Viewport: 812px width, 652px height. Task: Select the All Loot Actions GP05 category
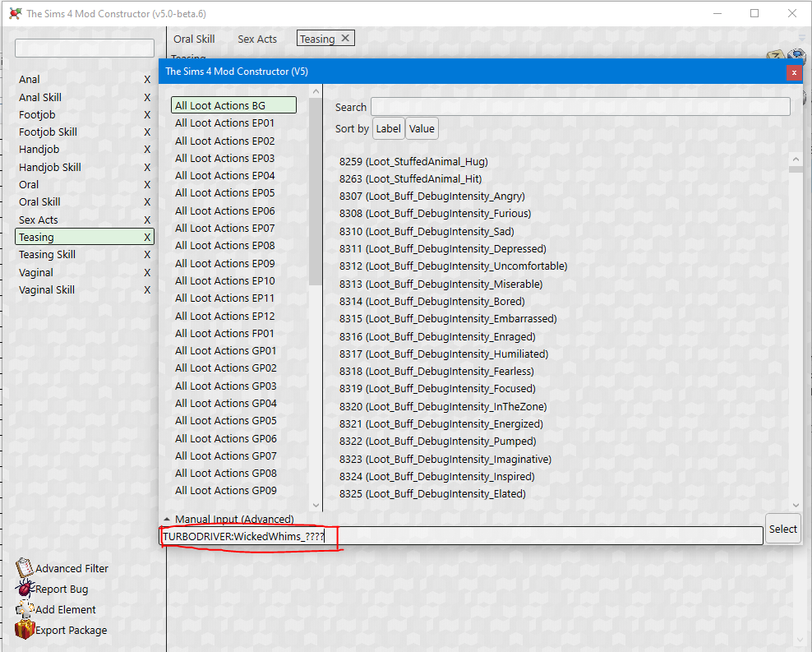click(226, 420)
